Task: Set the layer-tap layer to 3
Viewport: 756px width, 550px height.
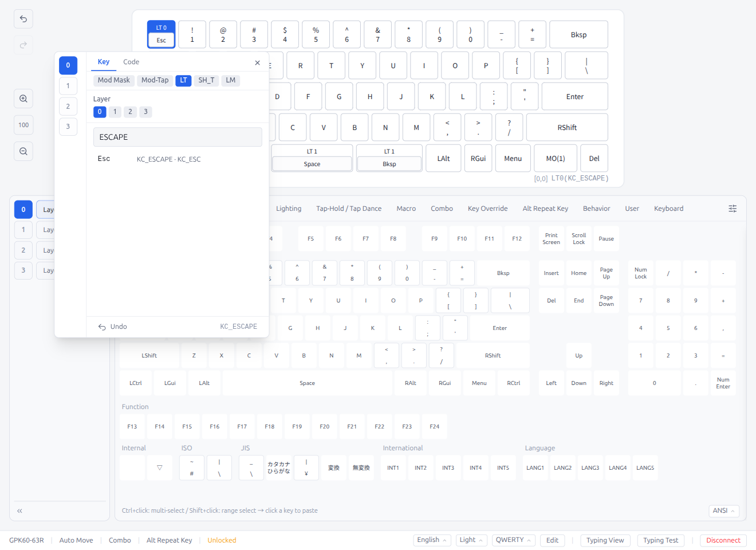Action: [146, 112]
